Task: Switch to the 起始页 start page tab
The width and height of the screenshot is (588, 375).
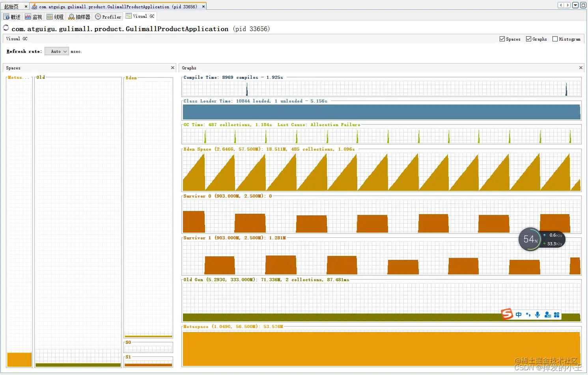Action: point(12,6)
